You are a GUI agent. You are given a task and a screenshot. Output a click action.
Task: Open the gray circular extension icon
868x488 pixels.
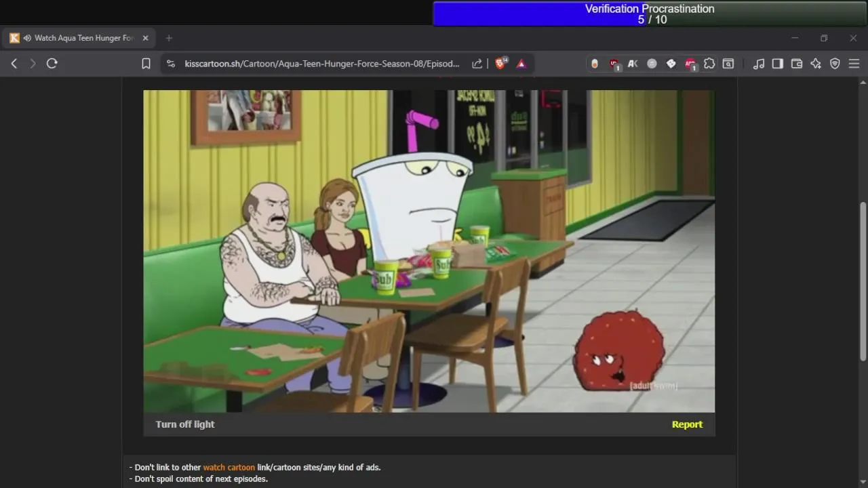[x=652, y=64]
